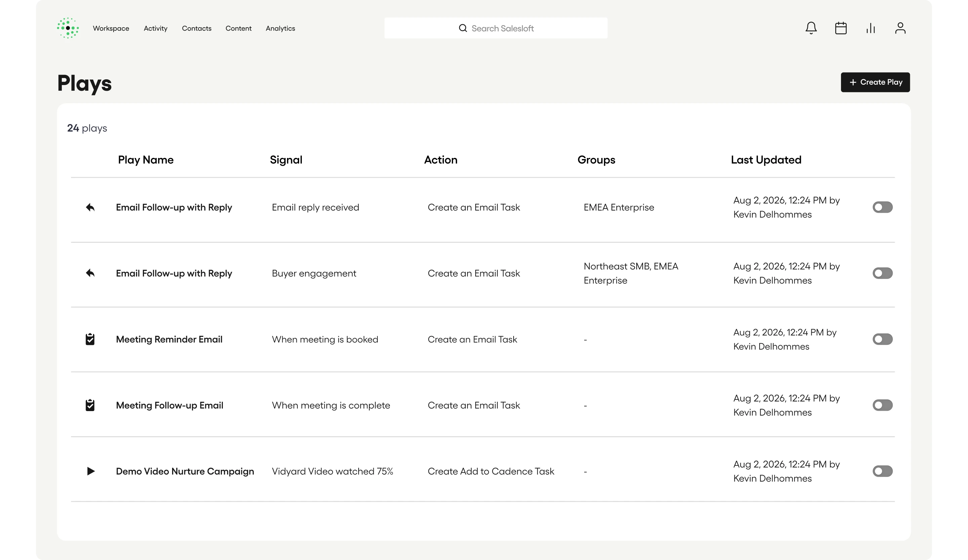The width and height of the screenshot is (968, 560).
Task: Click "Create Add to Cadence Task" action
Action: point(491,471)
